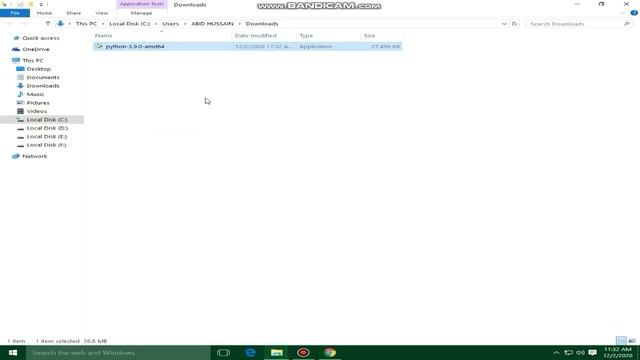Screen dimensions: 640x360
Task: Open Music folder in sidebar
Action: 35,94
